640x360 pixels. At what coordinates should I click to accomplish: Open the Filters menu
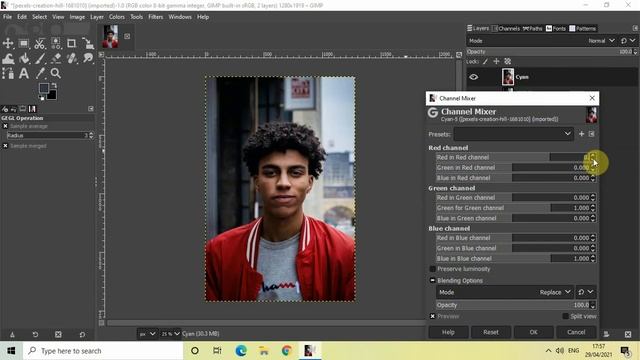coord(156,17)
